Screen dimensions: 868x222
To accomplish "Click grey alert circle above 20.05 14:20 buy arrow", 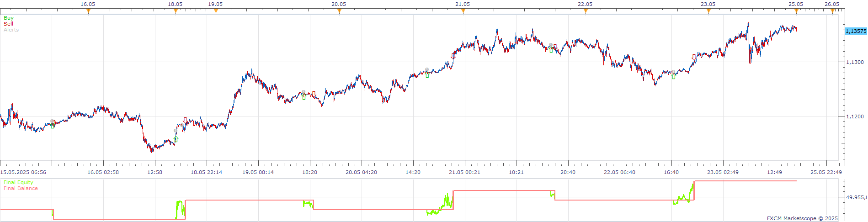I will [427, 70].
